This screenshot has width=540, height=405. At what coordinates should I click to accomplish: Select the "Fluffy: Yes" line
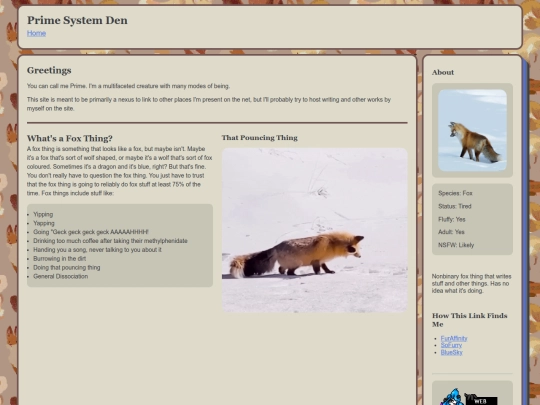[451, 219]
